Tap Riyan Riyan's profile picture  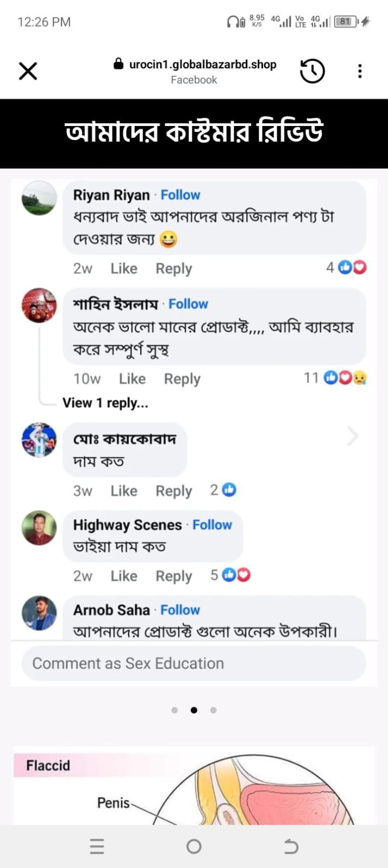pos(39,198)
